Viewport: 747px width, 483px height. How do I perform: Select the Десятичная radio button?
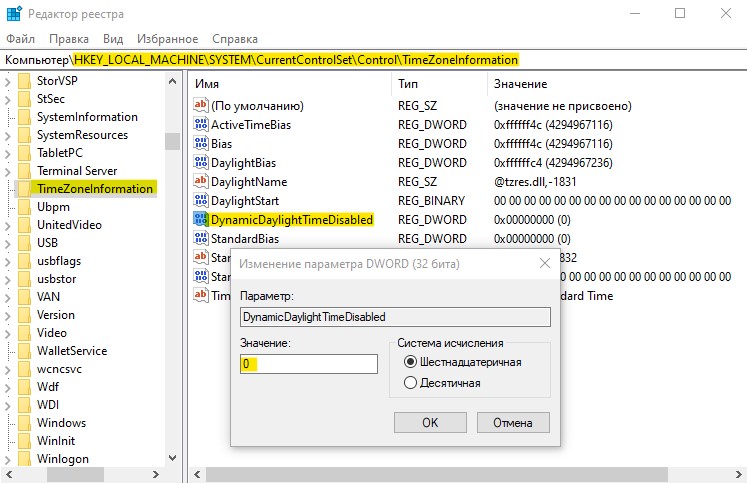(410, 382)
